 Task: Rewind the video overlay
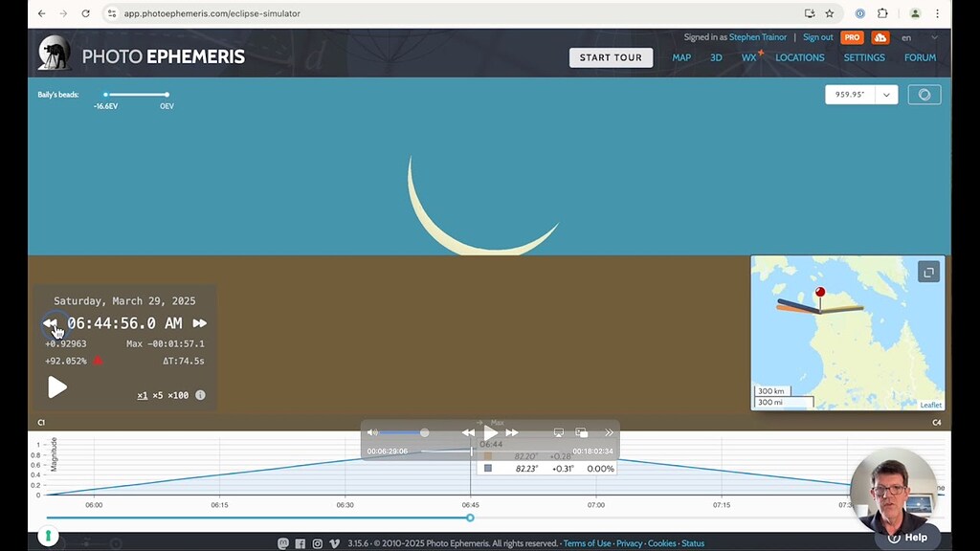coord(468,432)
